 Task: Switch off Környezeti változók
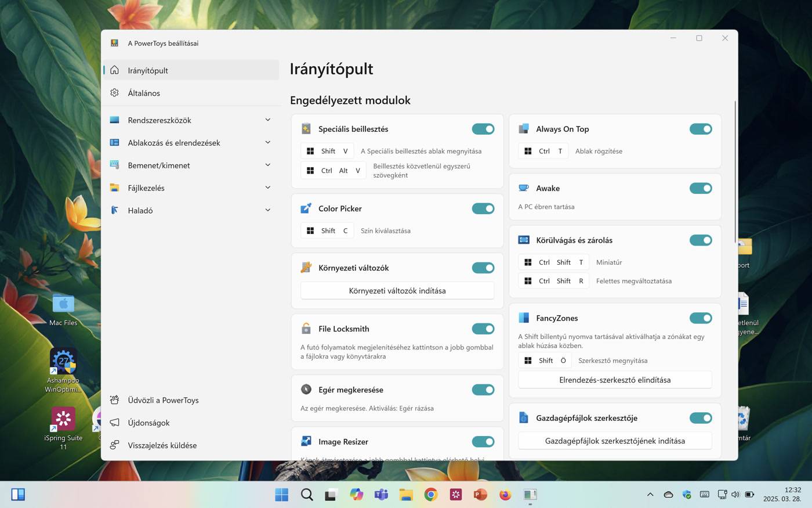click(x=483, y=268)
